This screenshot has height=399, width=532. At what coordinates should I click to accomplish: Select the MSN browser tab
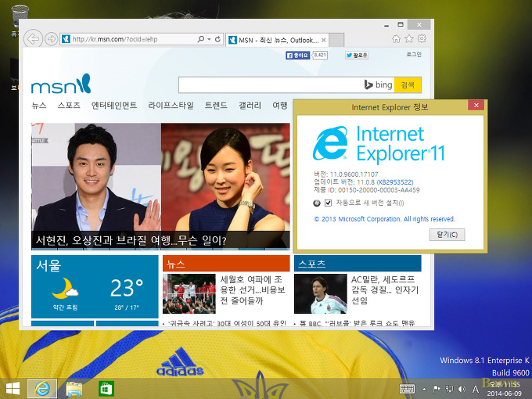[277, 40]
